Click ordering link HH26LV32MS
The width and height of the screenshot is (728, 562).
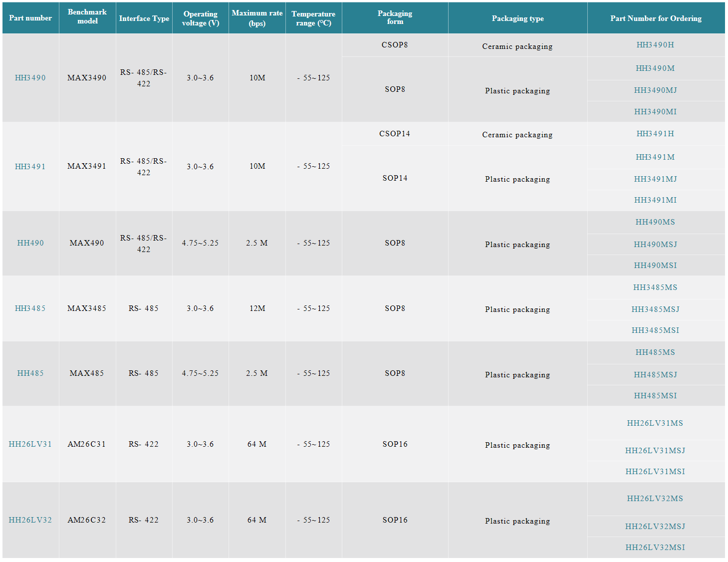pyautogui.click(x=655, y=499)
